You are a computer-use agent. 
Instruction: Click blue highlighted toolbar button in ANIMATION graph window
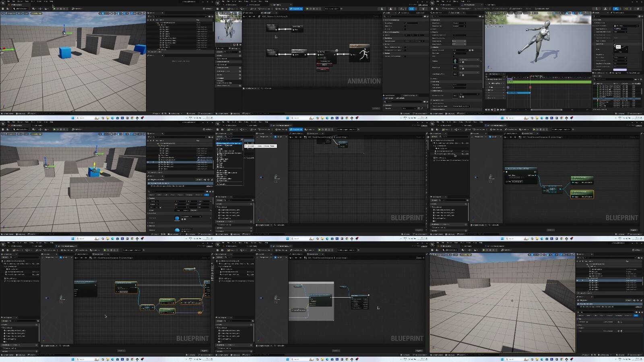tap(297, 8)
